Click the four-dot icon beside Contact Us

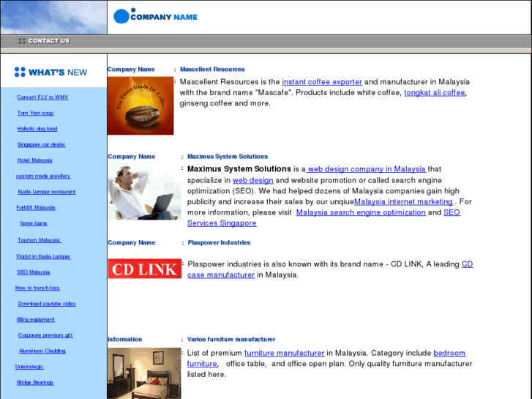[22, 41]
